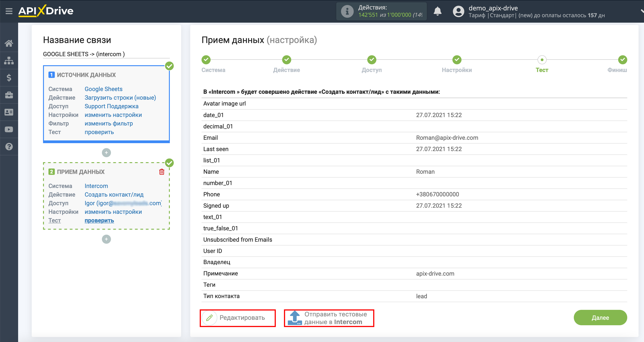
Task: Open the billing dollar sidebar icon
Action: (x=9, y=78)
